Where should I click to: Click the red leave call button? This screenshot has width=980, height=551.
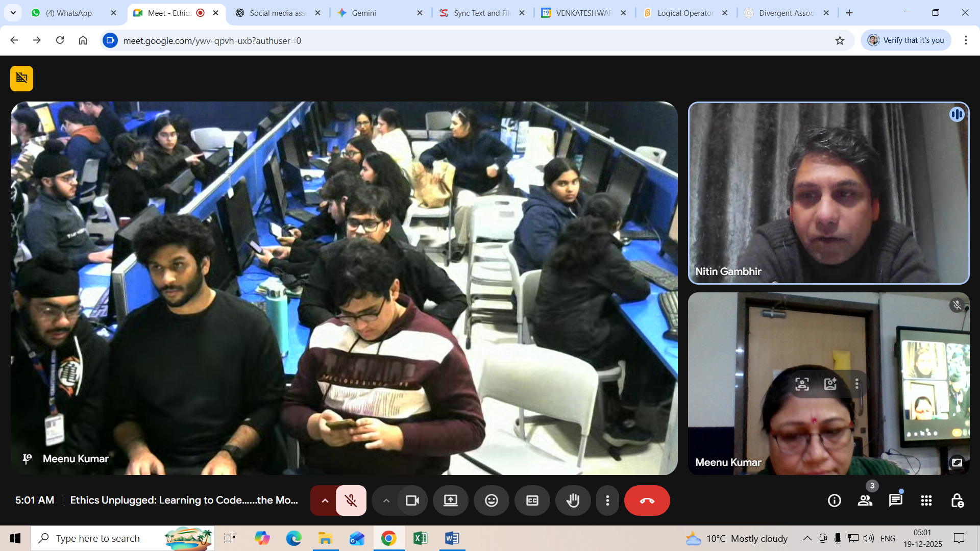(x=647, y=500)
